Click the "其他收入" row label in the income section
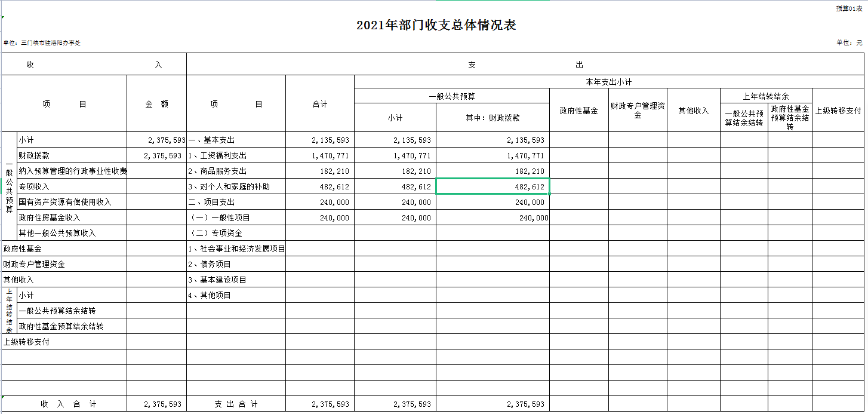 point(19,280)
